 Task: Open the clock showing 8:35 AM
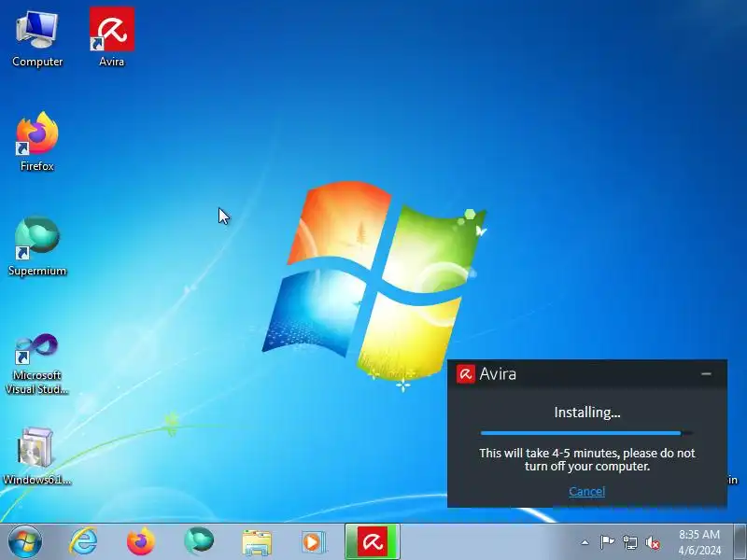699,542
